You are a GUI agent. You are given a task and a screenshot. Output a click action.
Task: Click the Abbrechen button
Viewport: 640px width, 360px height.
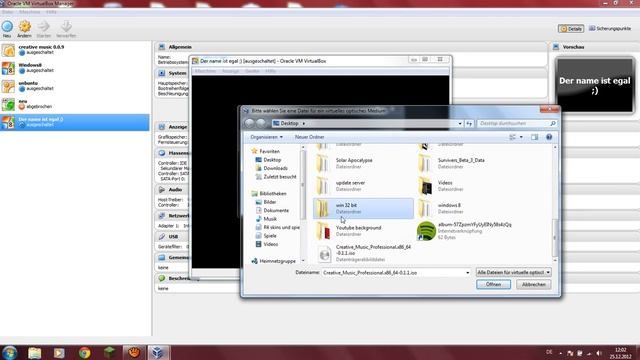[x=533, y=284]
